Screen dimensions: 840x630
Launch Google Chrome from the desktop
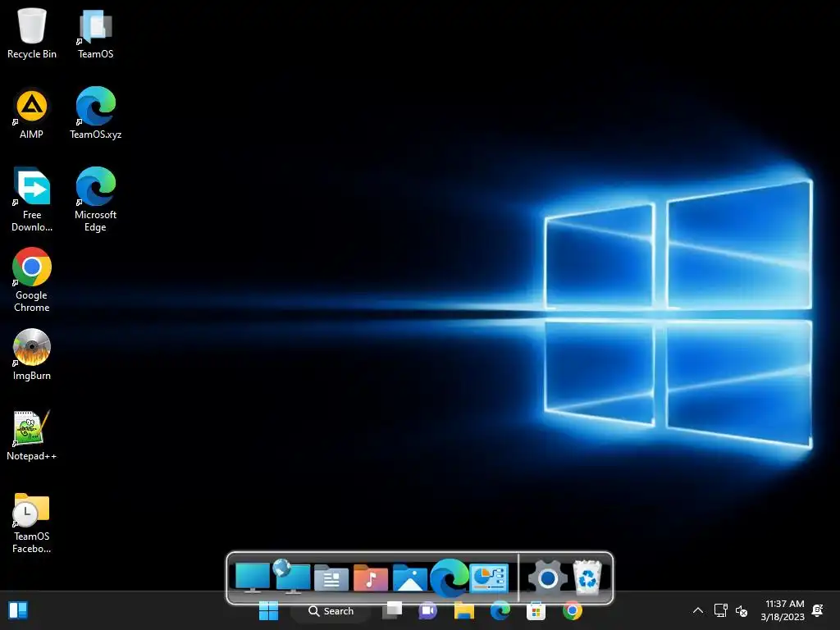pyautogui.click(x=32, y=280)
